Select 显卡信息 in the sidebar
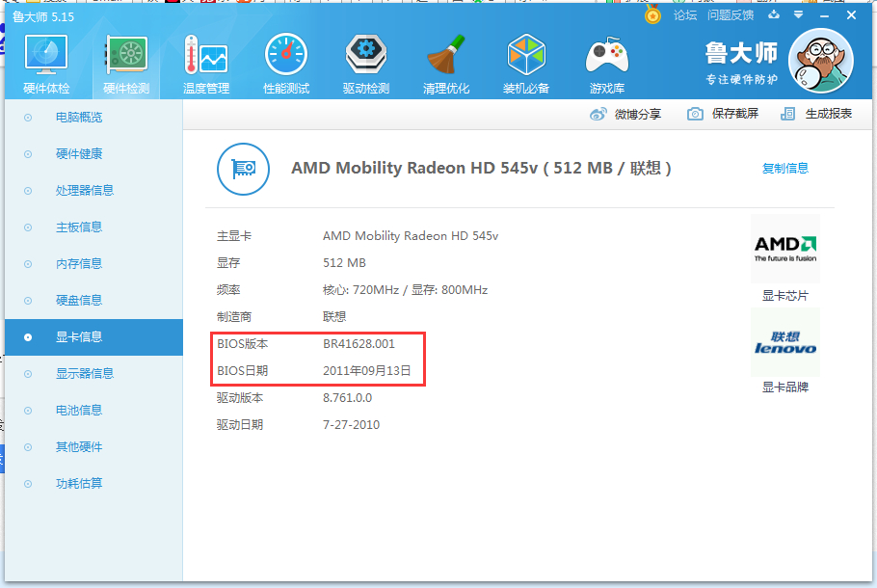Screen dimensions: 877x588 pyautogui.click(x=94, y=337)
